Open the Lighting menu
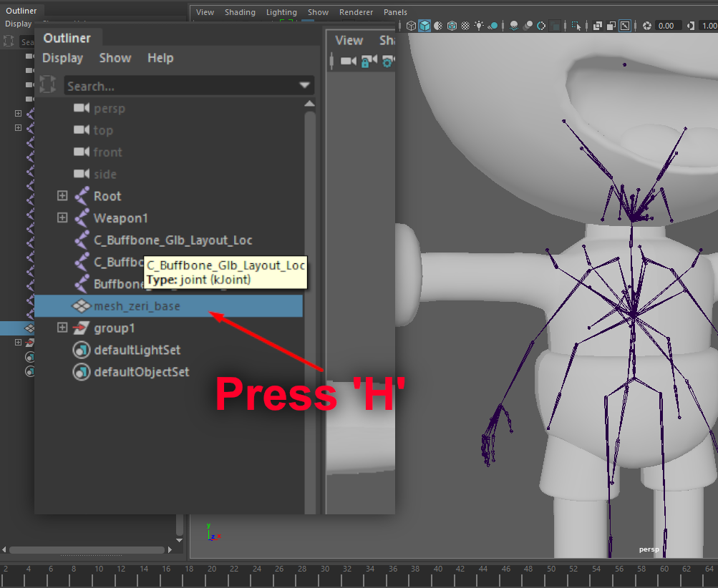The width and height of the screenshot is (718, 588). point(281,12)
